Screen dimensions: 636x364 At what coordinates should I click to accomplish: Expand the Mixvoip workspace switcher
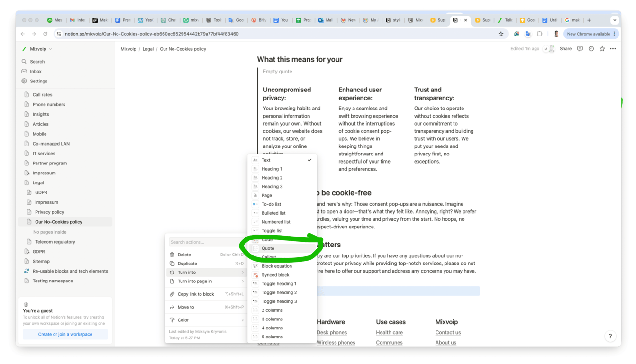(x=38, y=49)
